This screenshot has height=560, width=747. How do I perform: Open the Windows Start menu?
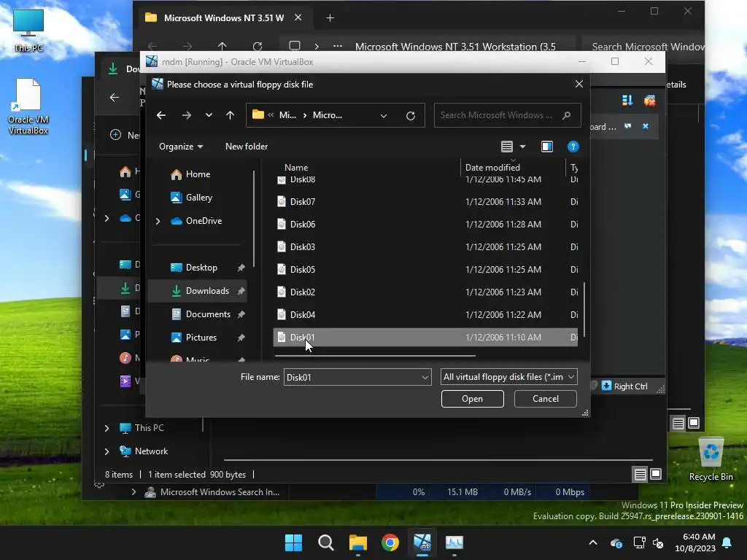tap(293, 542)
